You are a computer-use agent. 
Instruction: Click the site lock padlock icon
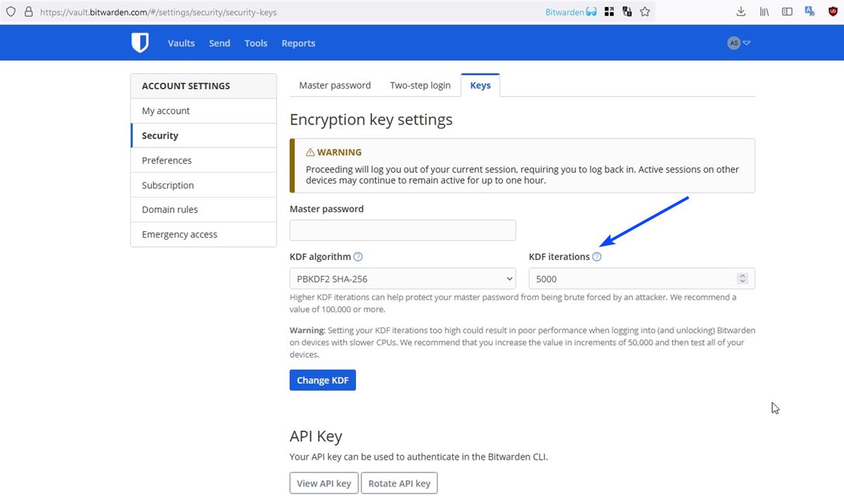[x=28, y=12]
